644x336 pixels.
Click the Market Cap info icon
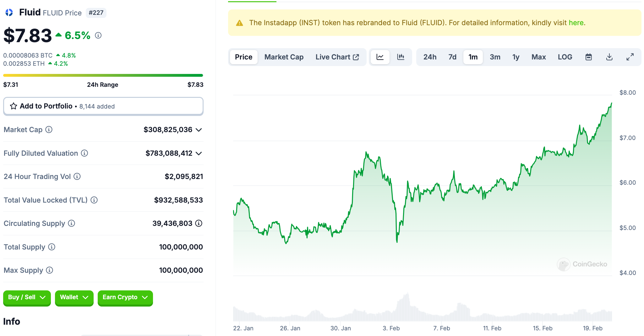pyautogui.click(x=49, y=130)
